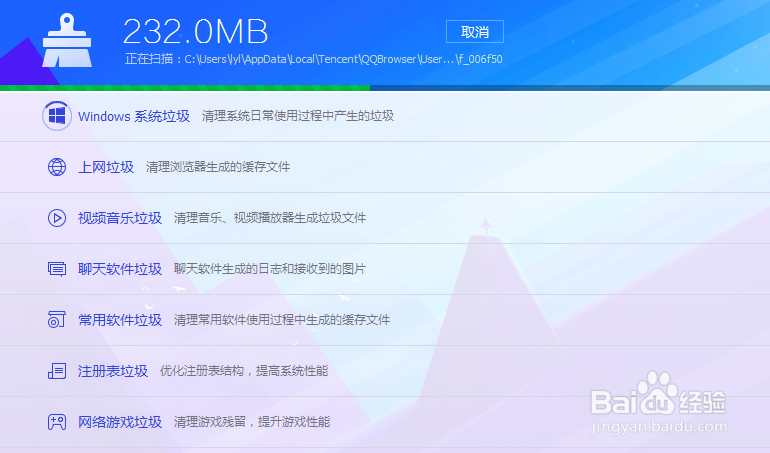Click the broom cleaner icon
The height and width of the screenshot is (453, 770).
click(x=67, y=40)
